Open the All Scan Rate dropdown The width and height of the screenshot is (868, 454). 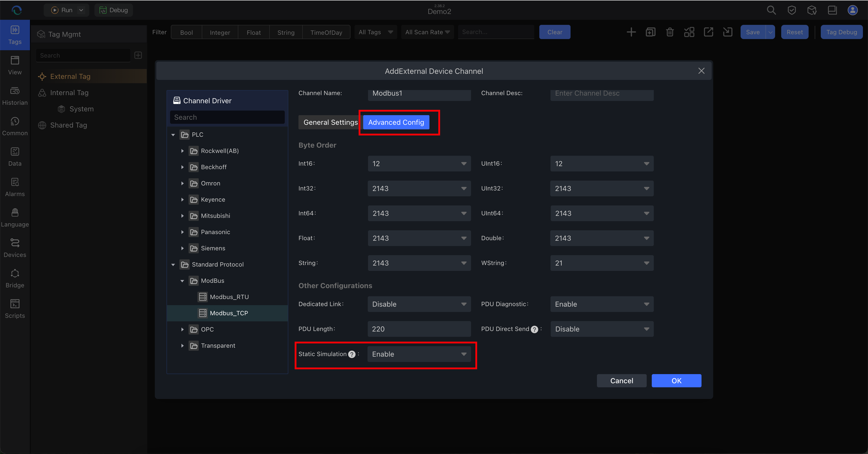428,32
